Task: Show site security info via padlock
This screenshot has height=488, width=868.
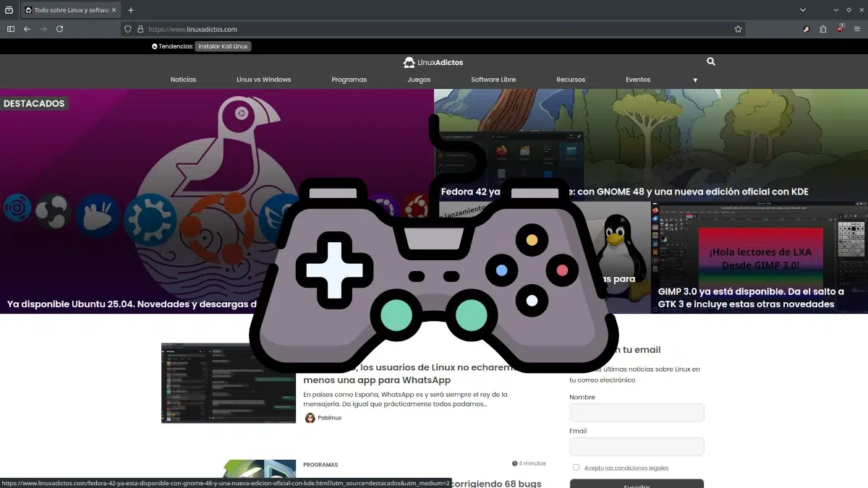Action: click(140, 29)
